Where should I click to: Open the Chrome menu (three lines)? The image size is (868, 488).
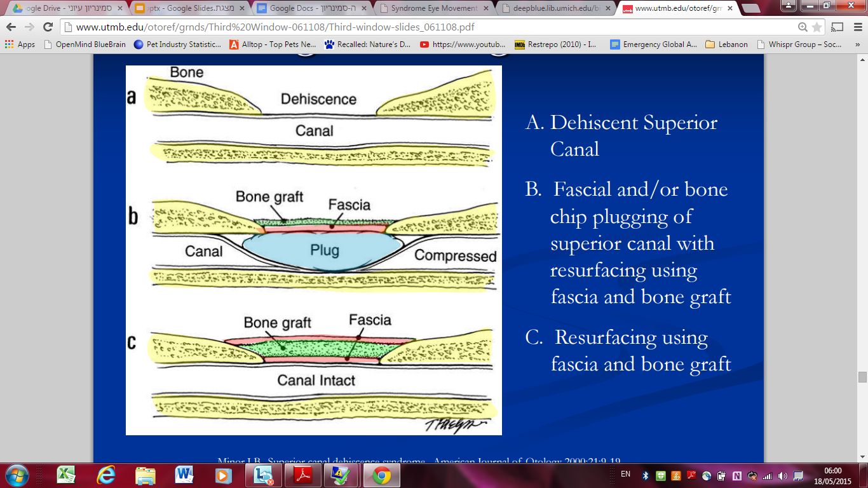tap(857, 27)
